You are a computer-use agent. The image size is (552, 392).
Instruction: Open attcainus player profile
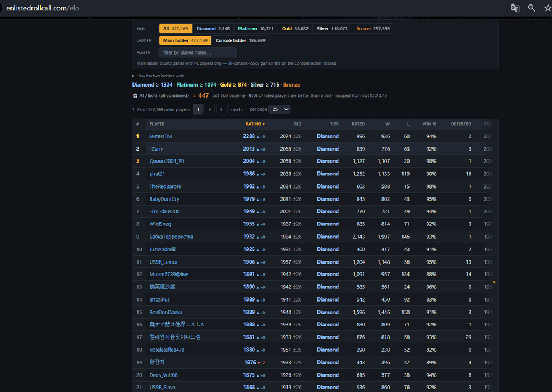point(160,300)
